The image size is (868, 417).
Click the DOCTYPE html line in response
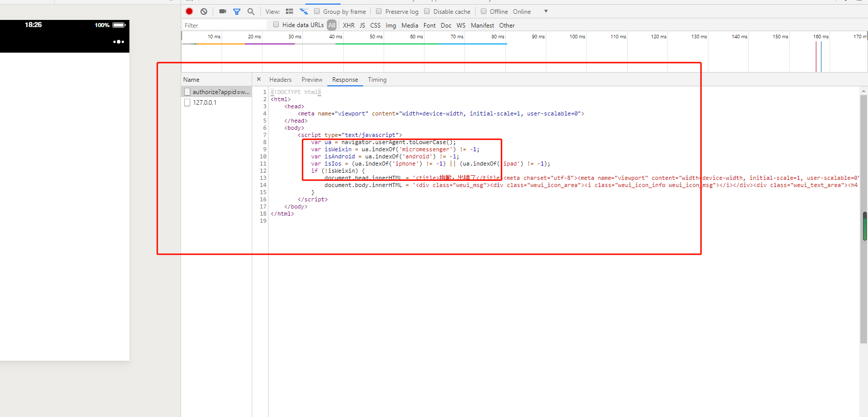click(296, 92)
